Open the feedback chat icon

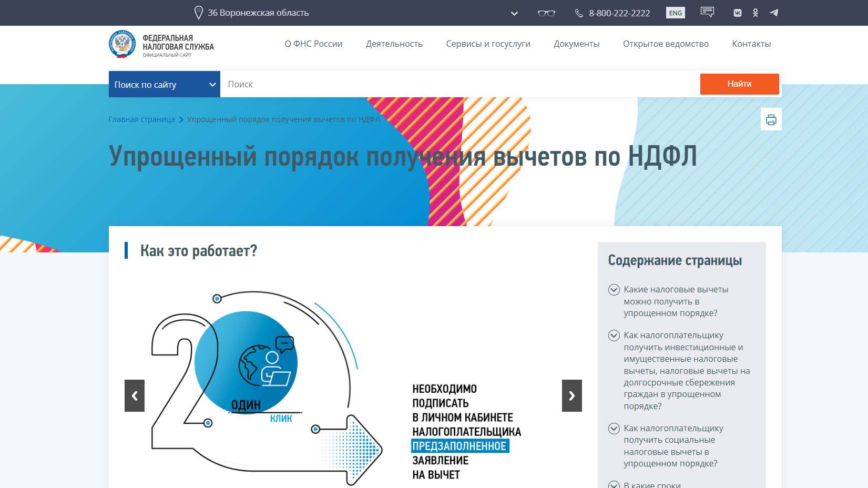click(x=707, y=12)
